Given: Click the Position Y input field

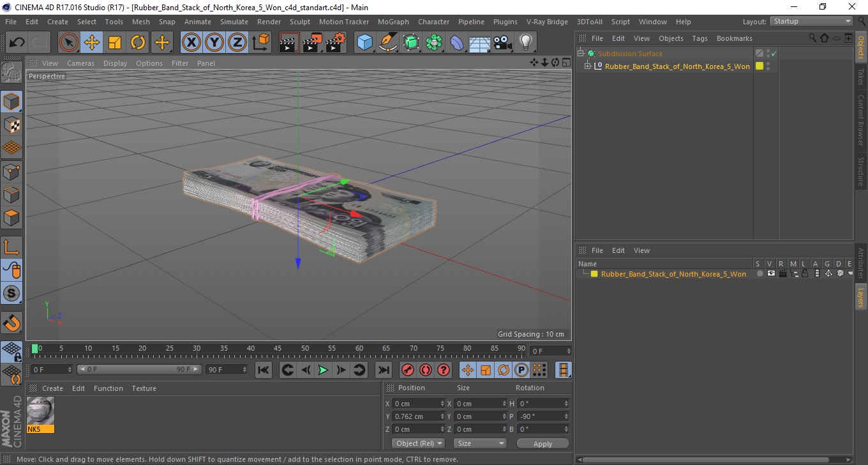Looking at the screenshot, I should 419,416.
